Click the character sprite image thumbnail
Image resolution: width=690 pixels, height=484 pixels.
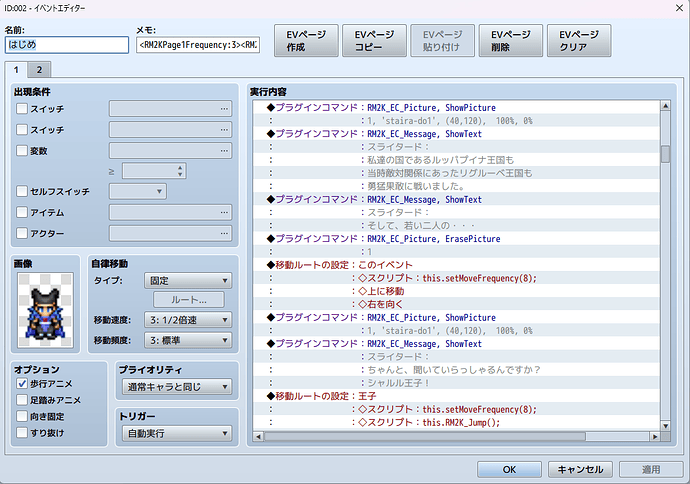point(46,310)
